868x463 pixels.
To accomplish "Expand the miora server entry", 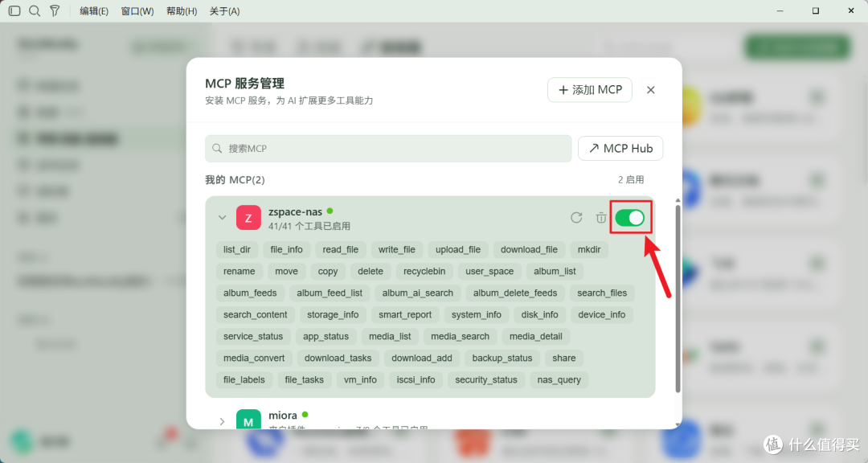I will click(222, 421).
